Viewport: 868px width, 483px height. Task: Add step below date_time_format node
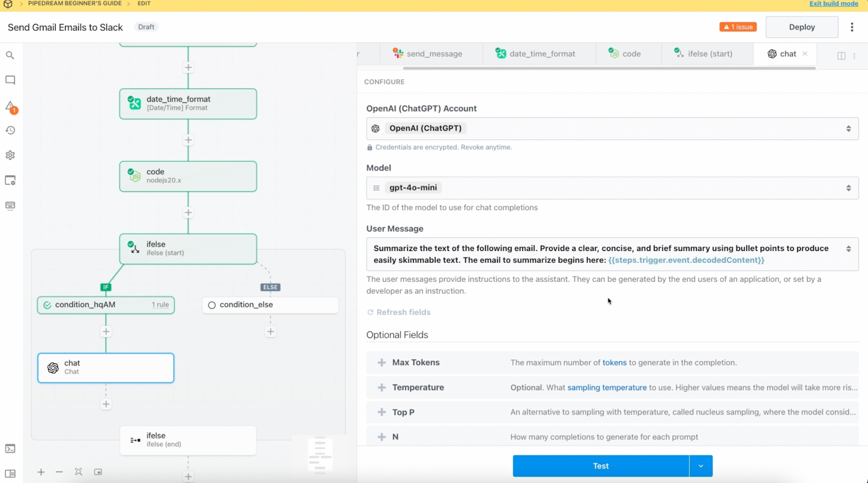[188, 140]
